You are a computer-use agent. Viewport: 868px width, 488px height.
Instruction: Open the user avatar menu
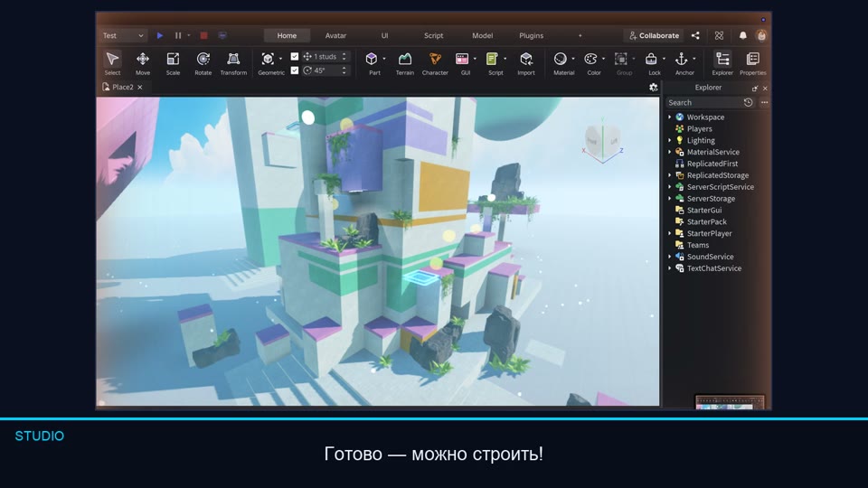coord(761,35)
